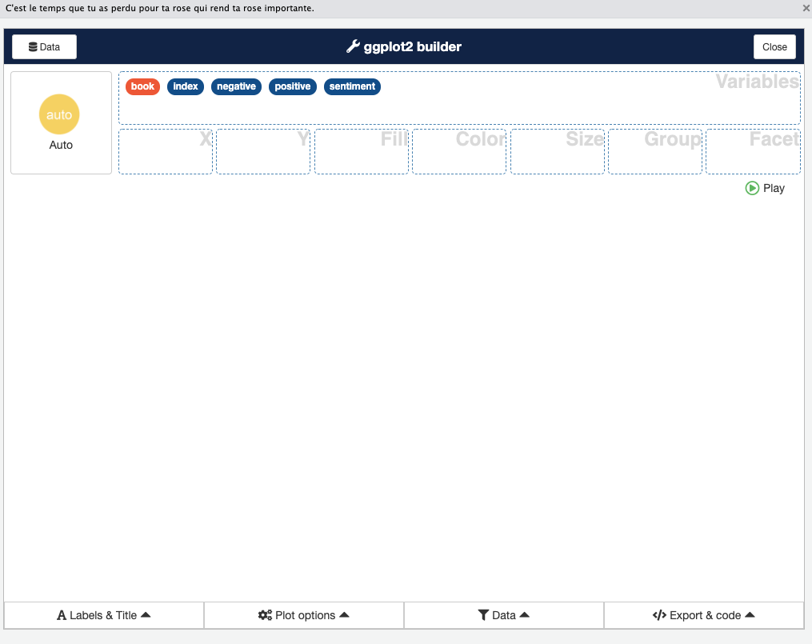
Task: Click the Group aesthetic drop zone
Action: (655, 152)
